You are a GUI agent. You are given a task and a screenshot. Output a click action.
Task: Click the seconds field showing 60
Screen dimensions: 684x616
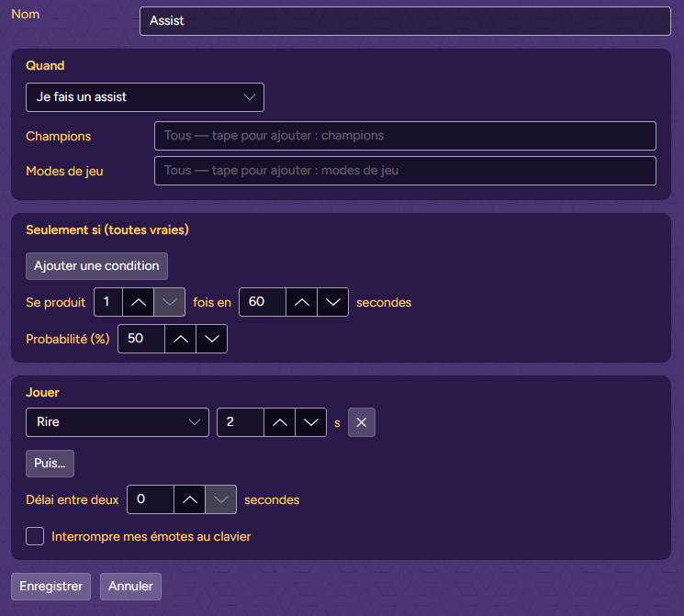pyautogui.click(x=263, y=302)
